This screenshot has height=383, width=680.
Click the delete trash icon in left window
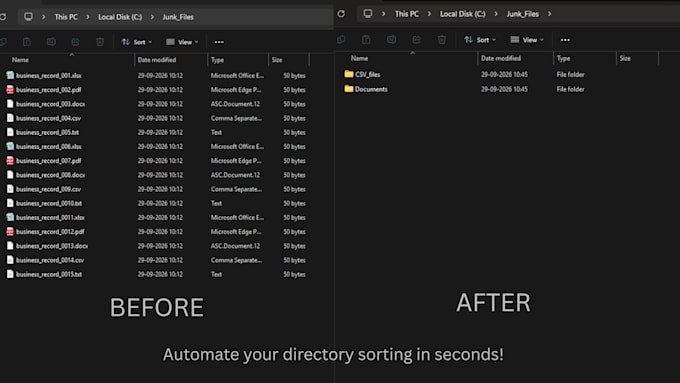[100, 42]
